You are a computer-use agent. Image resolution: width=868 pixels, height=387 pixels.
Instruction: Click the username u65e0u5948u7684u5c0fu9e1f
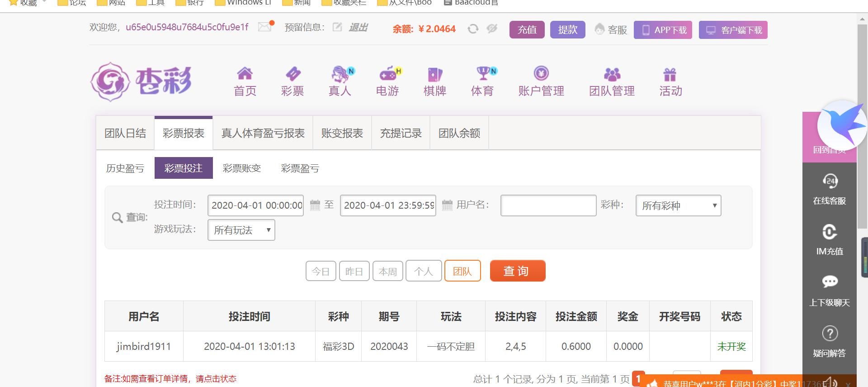pos(187,27)
